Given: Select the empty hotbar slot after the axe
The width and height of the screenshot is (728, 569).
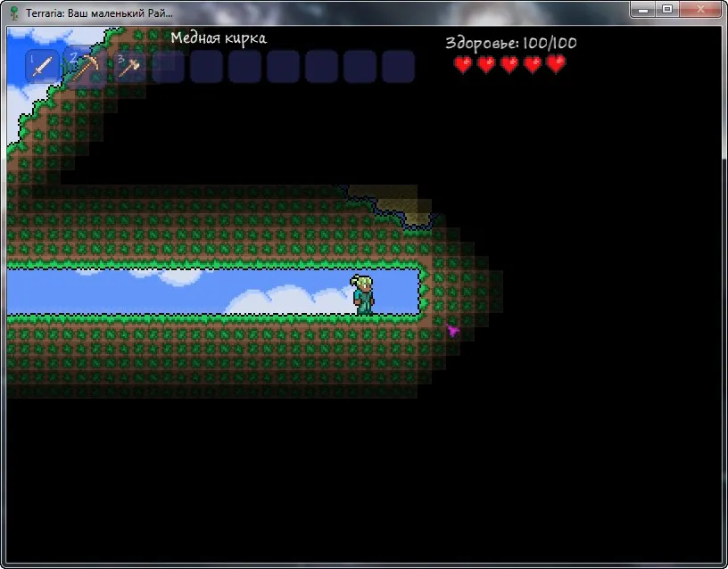Looking at the screenshot, I should pos(168,67).
